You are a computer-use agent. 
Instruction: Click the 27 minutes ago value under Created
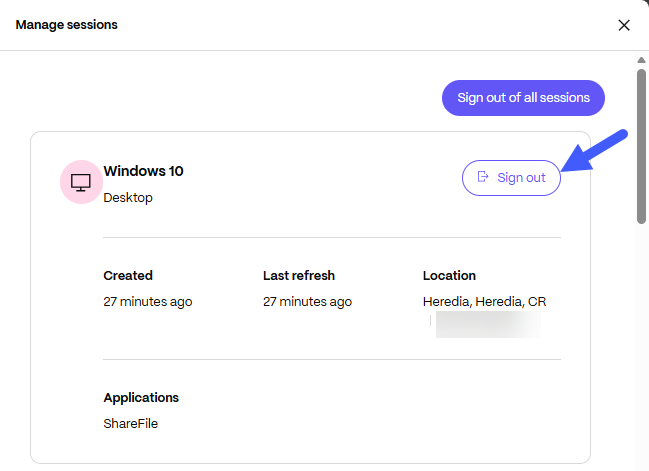(x=148, y=301)
